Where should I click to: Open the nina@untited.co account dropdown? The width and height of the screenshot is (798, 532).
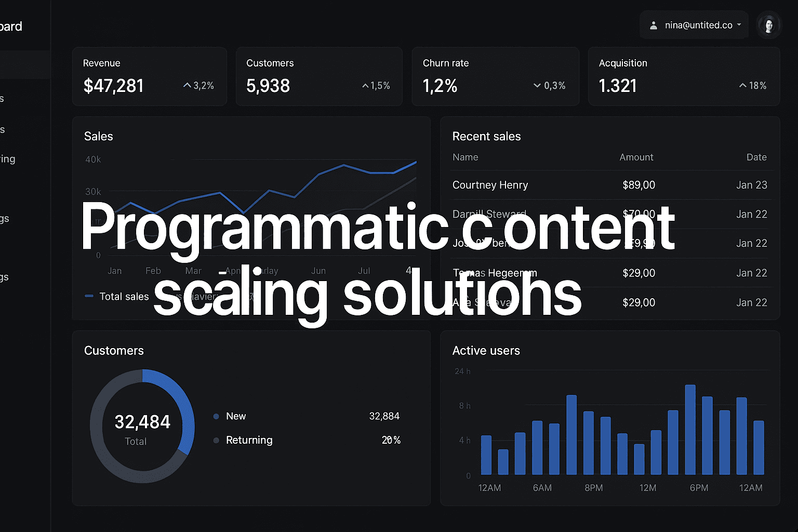coord(694,25)
